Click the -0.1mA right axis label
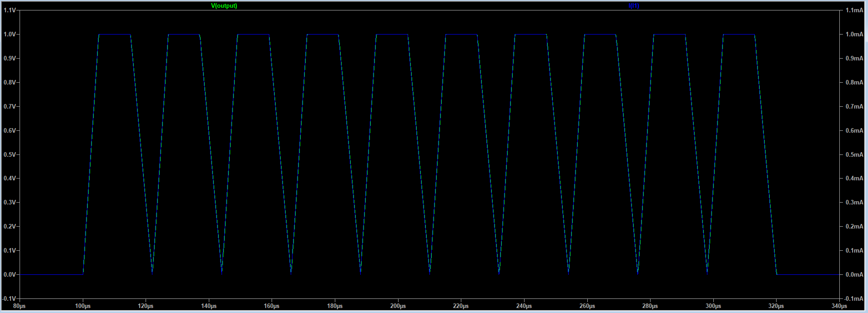This screenshot has width=868, height=313. [x=853, y=298]
